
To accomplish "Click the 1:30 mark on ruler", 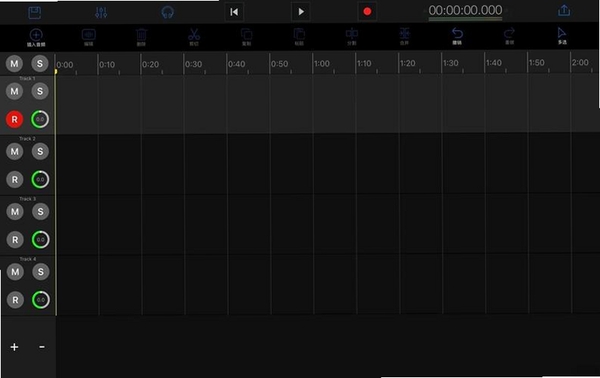I will (x=450, y=63).
